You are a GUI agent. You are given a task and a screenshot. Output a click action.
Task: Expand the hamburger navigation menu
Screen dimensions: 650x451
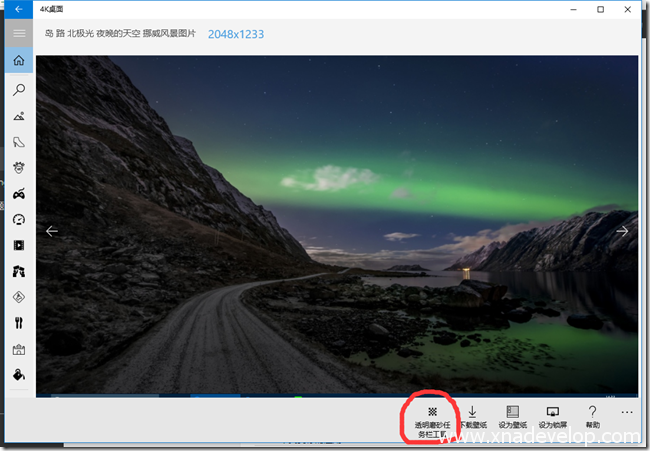(19, 34)
